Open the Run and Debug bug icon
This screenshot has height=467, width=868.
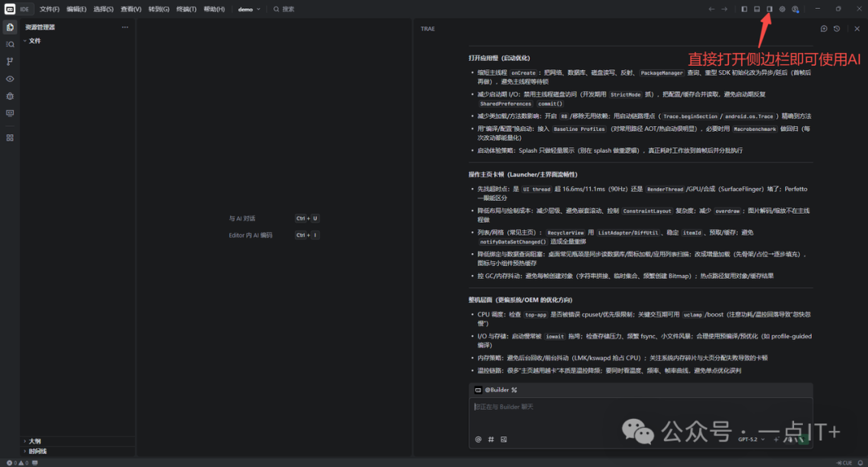10,96
